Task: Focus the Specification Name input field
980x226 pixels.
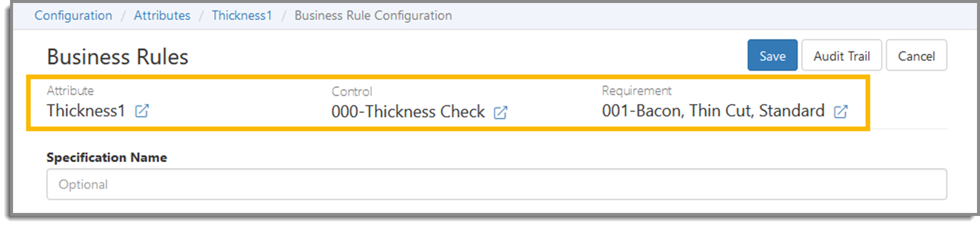Action: [497, 184]
